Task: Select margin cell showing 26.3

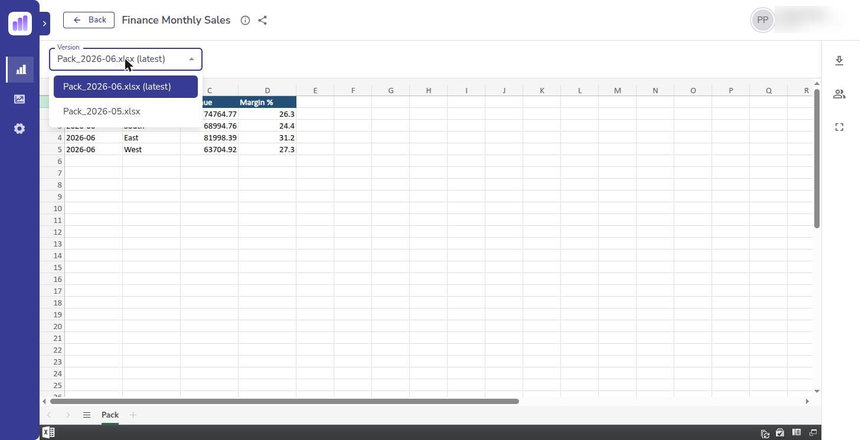Action: [x=267, y=114]
